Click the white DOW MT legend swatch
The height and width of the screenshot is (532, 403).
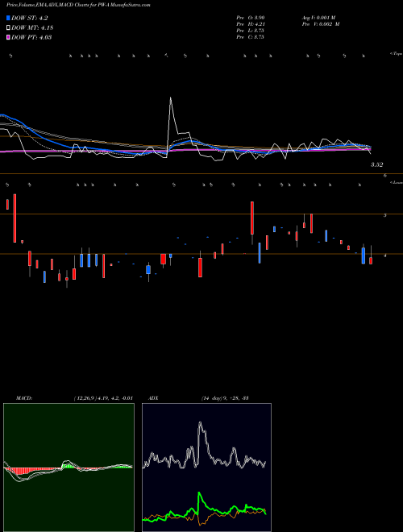8,28
